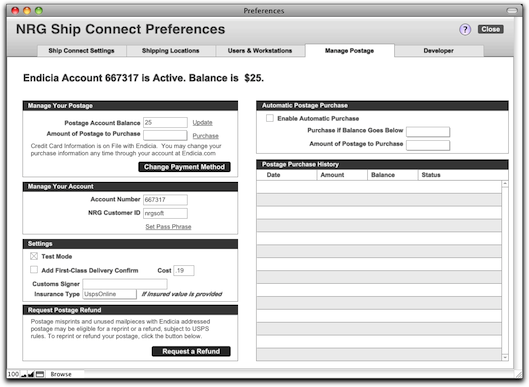Click the Balance column header
529x387 pixels.
(393, 175)
